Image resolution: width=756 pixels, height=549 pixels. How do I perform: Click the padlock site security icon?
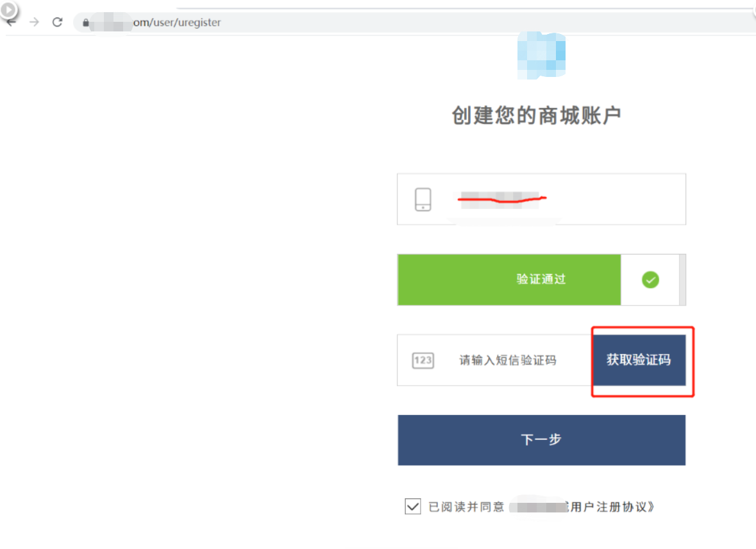tap(86, 22)
